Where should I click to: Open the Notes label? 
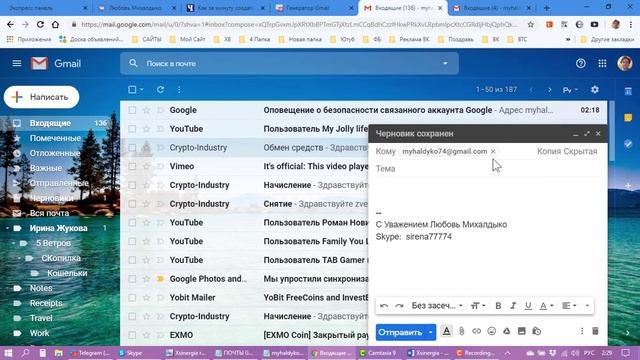click(x=41, y=289)
